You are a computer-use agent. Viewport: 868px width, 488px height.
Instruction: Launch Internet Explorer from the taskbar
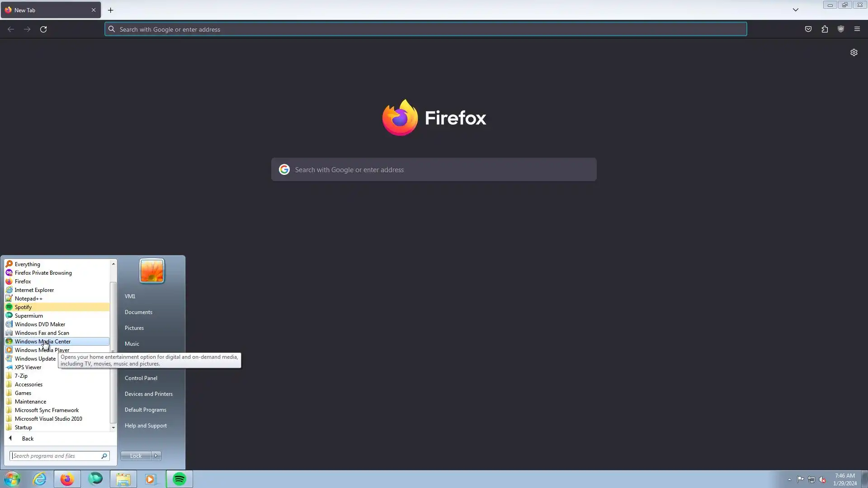point(40,479)
